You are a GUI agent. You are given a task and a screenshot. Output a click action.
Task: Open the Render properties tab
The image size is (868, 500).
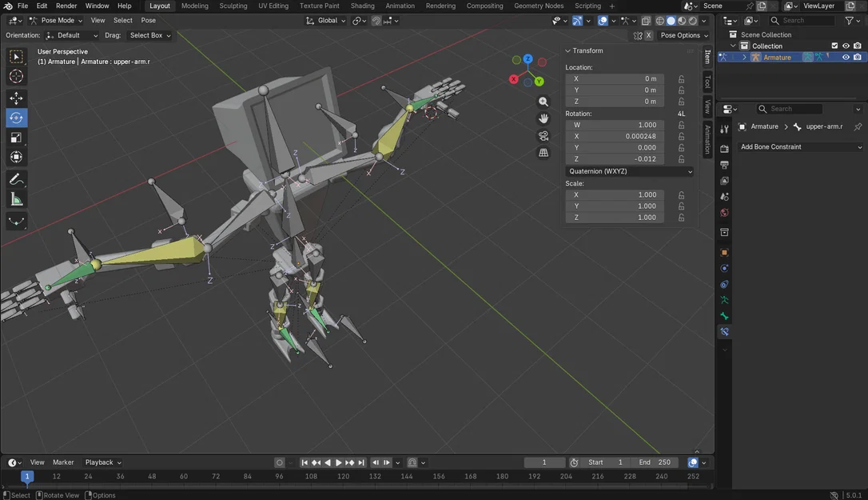click(x=725, y=149)
